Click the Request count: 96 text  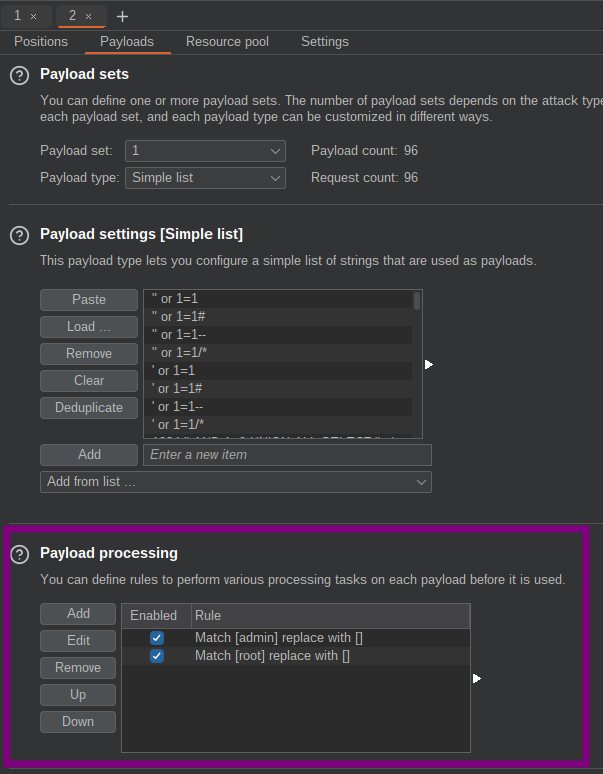coord(364,178)
